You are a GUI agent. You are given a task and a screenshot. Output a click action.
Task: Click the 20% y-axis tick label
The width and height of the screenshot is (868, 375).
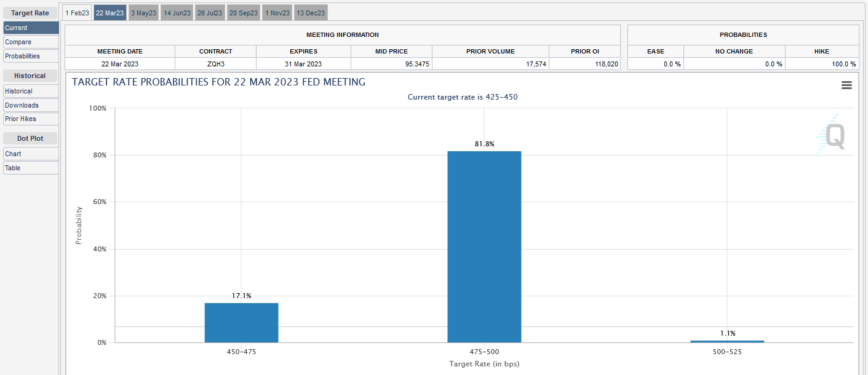[x=100, y=296]
